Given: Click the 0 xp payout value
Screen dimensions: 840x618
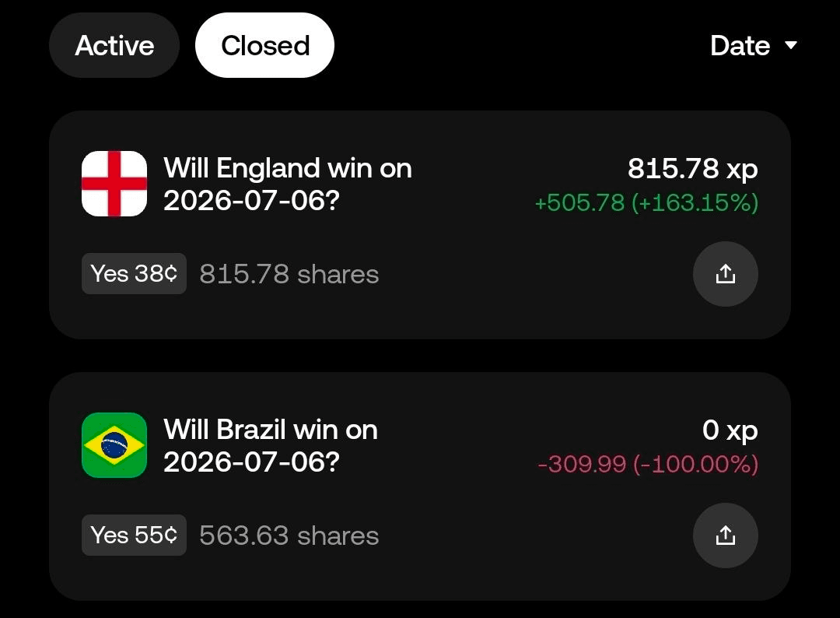Looking at the screenshot, I should tap(730, 430).
